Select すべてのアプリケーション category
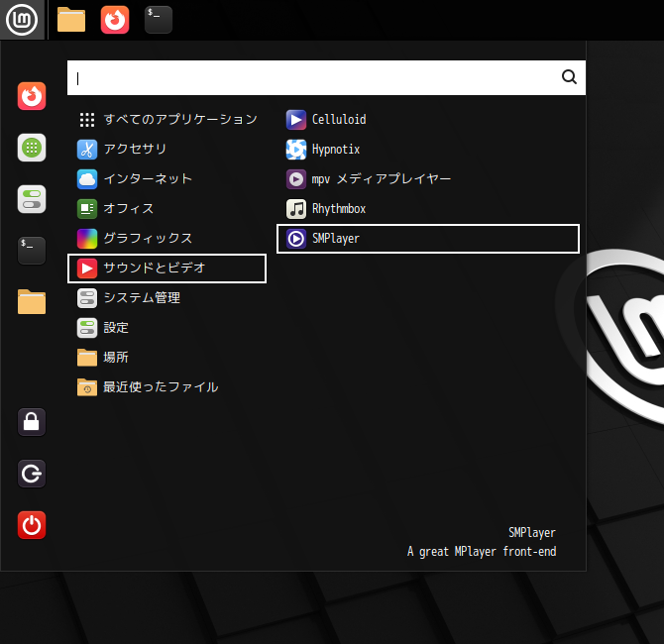The image size is (664, 644). [166, 120]
